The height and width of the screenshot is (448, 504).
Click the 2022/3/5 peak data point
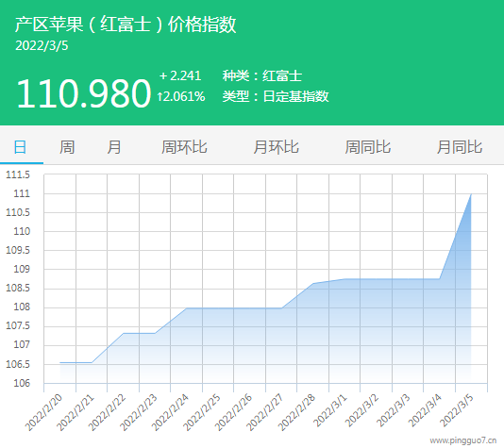click(x=471, y=194)
